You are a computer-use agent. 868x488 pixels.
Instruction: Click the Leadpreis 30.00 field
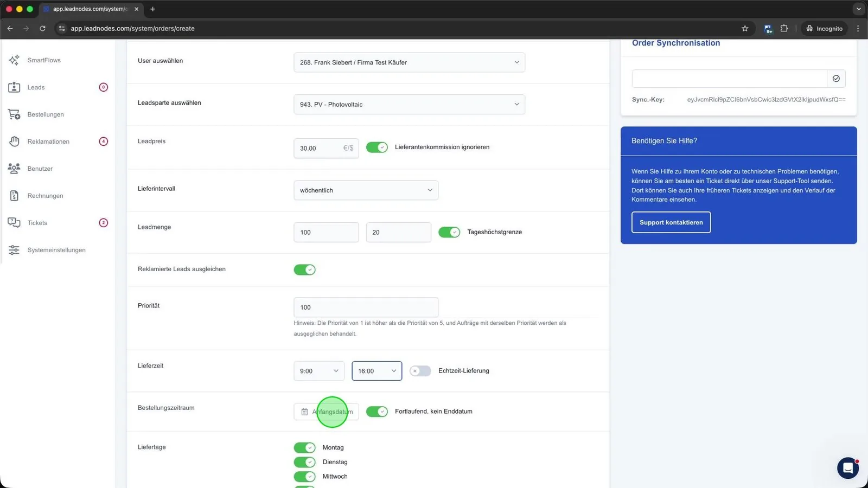tap(326, 148)
